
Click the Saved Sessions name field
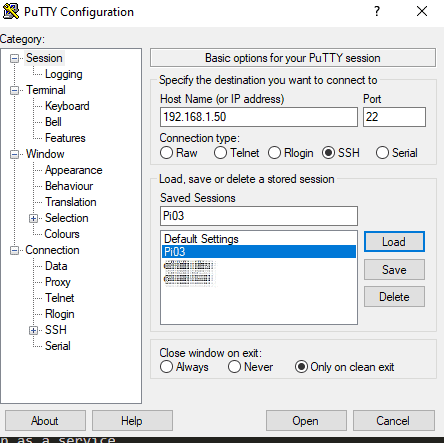259,216
